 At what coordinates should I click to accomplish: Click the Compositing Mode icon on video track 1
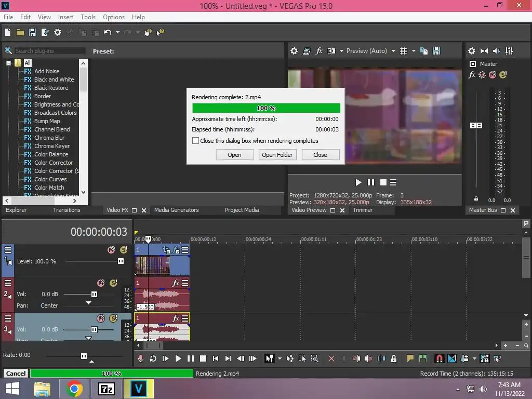pyautogui.click(x=166, y=250)
